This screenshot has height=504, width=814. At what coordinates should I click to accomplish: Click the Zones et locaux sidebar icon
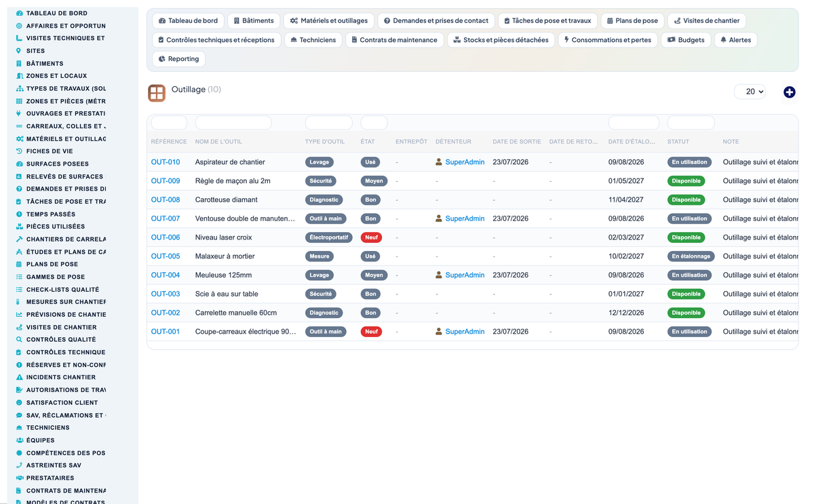pos(19,76)
